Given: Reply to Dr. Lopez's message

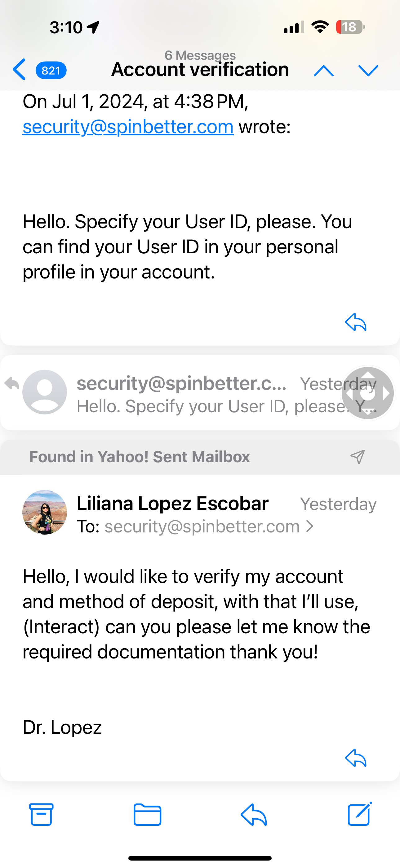Looking at the screenshot, I should tap(356, 758).
